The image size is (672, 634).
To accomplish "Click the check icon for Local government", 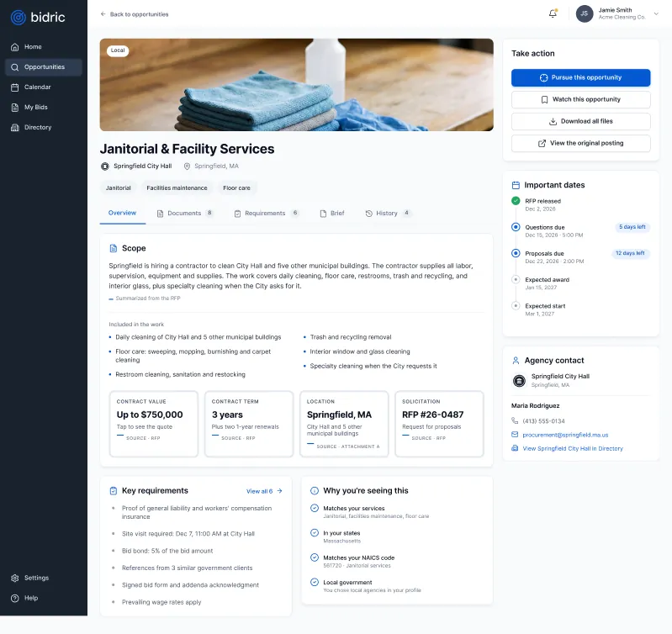I will click(x=315, y=583).
